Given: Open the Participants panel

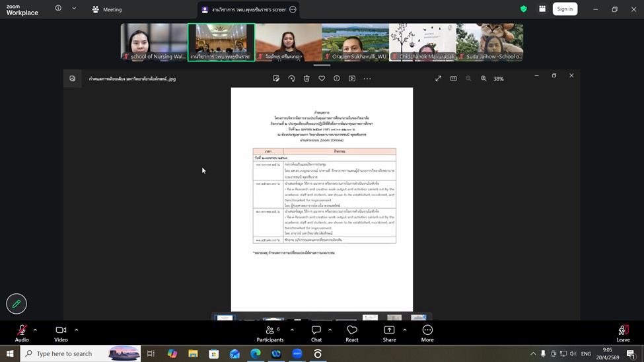Looking at the screenshot, I should [269, 331].
